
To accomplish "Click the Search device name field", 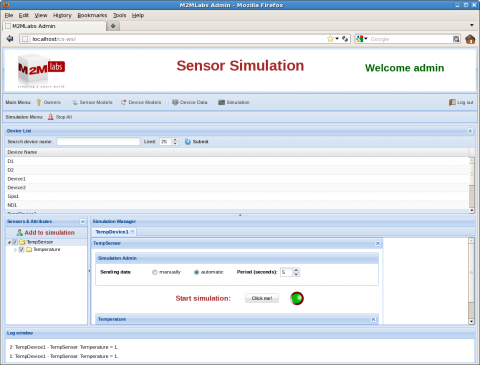I will (x=98, y=142).
